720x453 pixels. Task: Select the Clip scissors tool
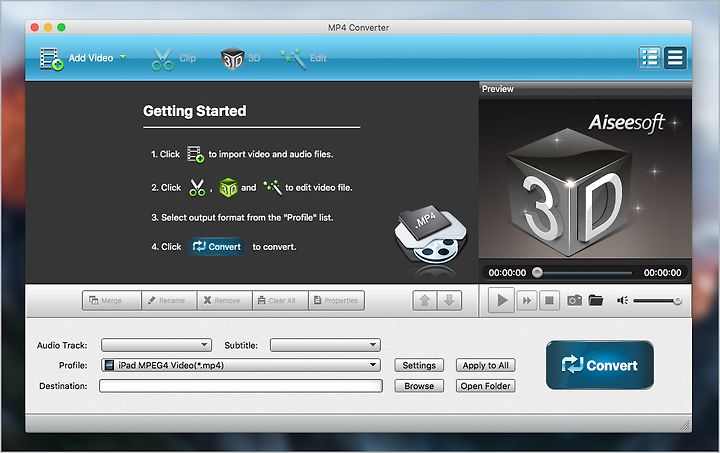tap(163, 59)
